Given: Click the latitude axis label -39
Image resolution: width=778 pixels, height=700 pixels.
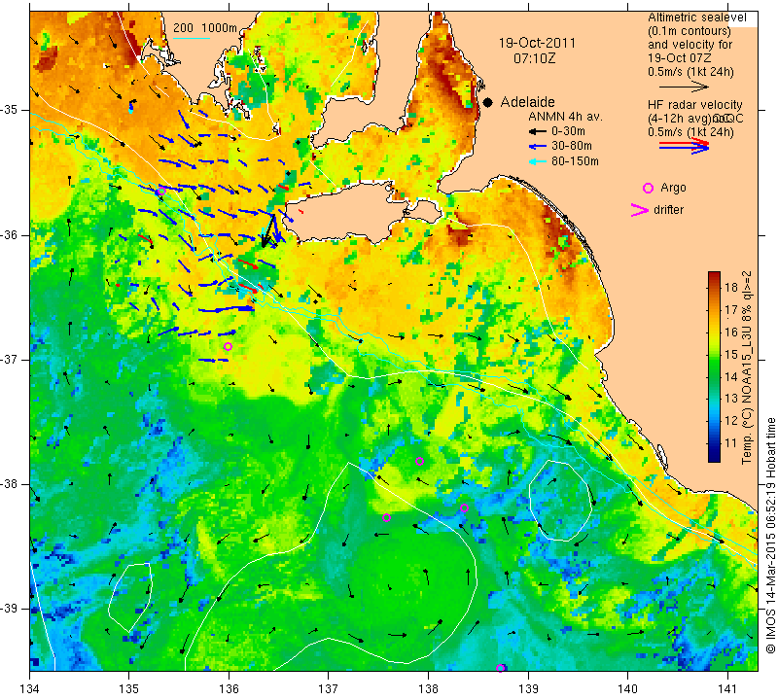Looking at the screenshot, I should (8, 609).
